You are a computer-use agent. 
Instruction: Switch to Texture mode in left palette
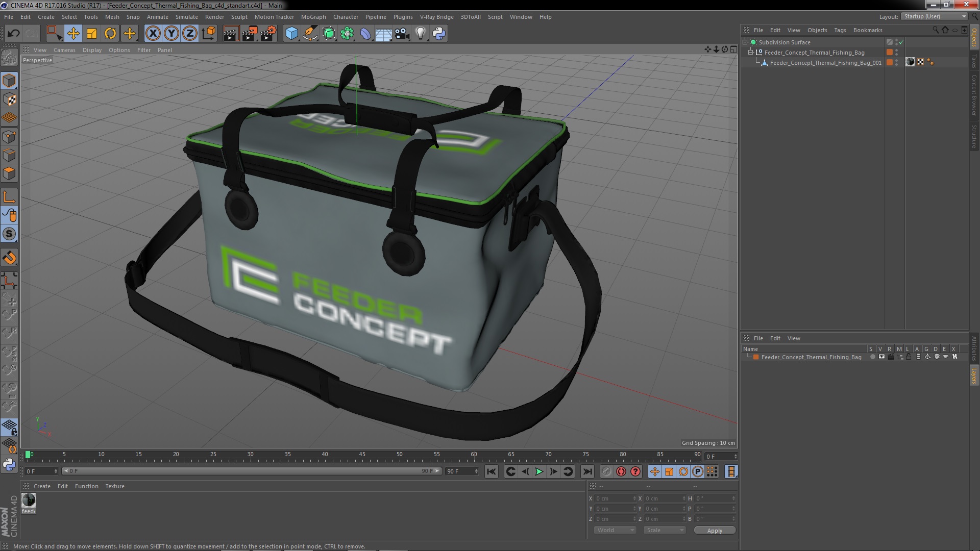[x=9, y=99]
